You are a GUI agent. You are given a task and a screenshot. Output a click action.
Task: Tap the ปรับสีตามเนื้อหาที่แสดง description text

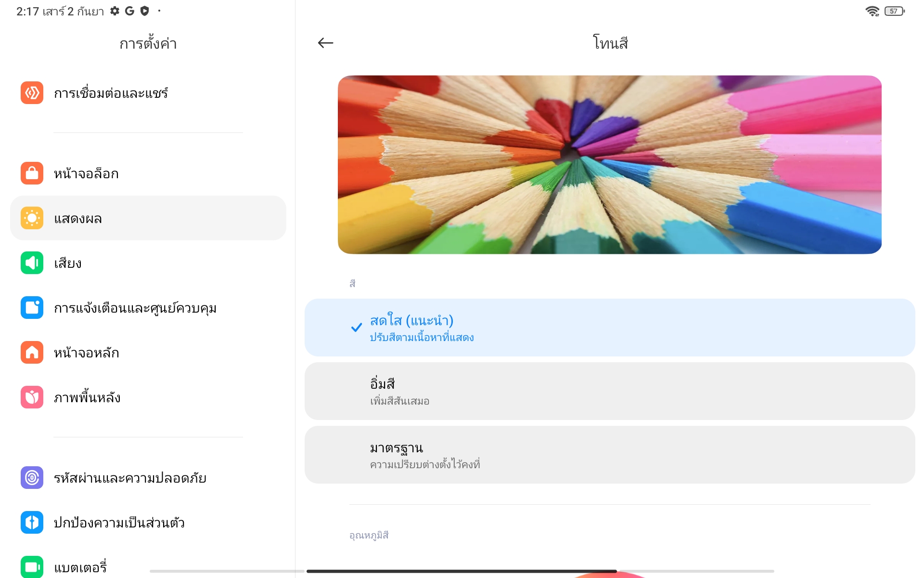click(422, 337)
